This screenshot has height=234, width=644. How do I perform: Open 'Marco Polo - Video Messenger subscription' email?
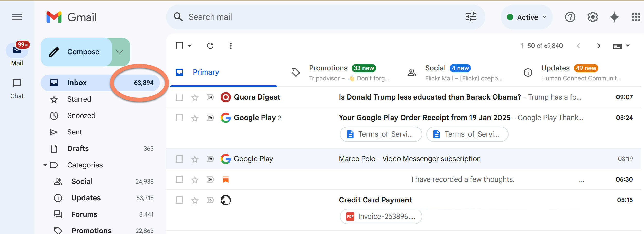[x=404, y=159]
